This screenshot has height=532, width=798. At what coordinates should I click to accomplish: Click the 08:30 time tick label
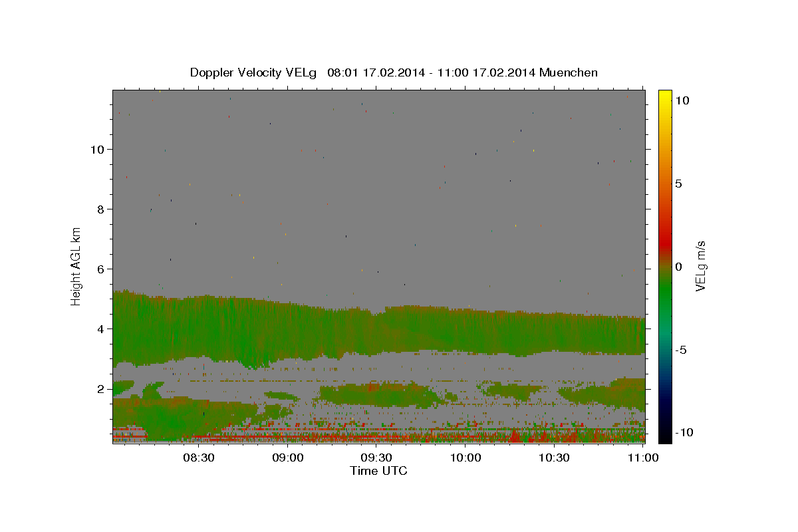[x=199, y=458]
